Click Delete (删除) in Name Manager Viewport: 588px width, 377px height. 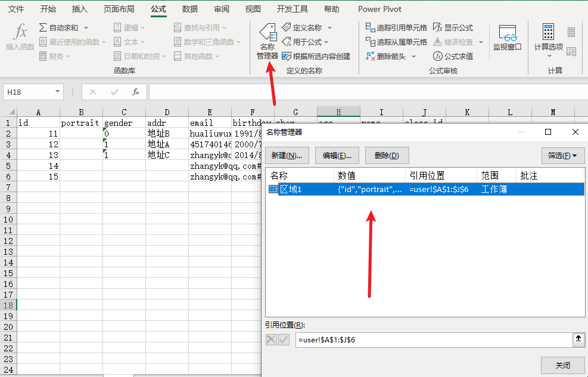387,156
